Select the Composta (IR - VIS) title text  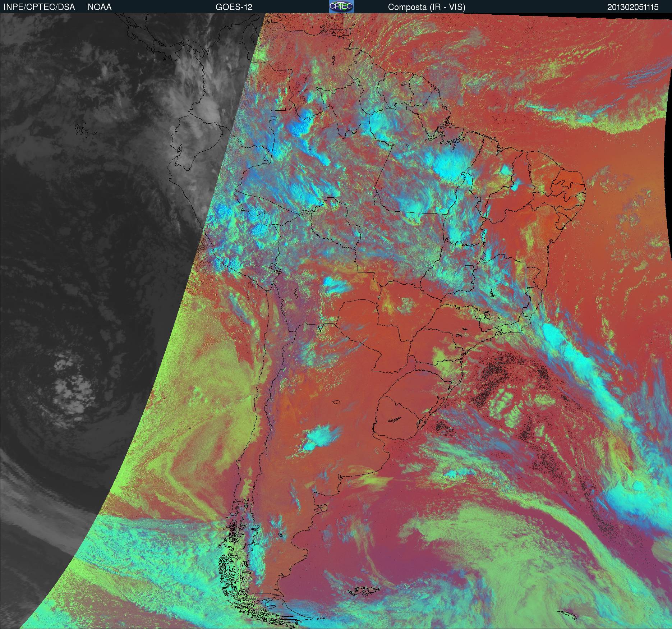tap(427, 8)
